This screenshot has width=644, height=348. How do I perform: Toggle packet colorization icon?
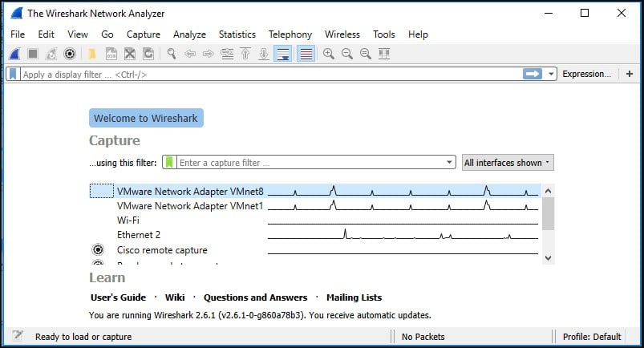click(x=306, y=54)
